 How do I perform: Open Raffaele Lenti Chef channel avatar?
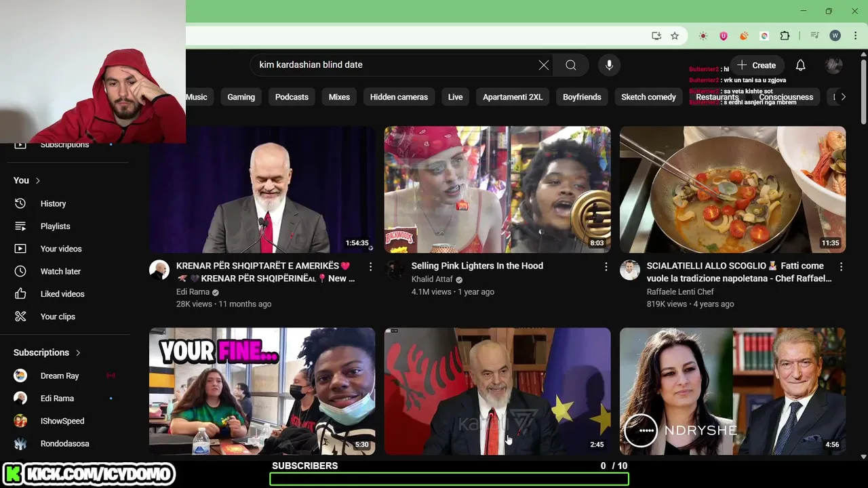tap(629, 270)
